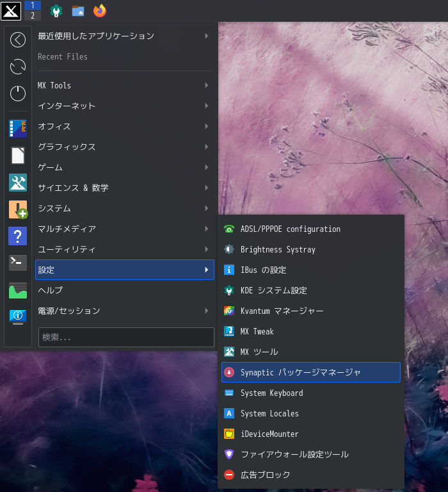Open KDE System Settings from top panel
The image size is (448, 492).
click(x=56, y=11)
